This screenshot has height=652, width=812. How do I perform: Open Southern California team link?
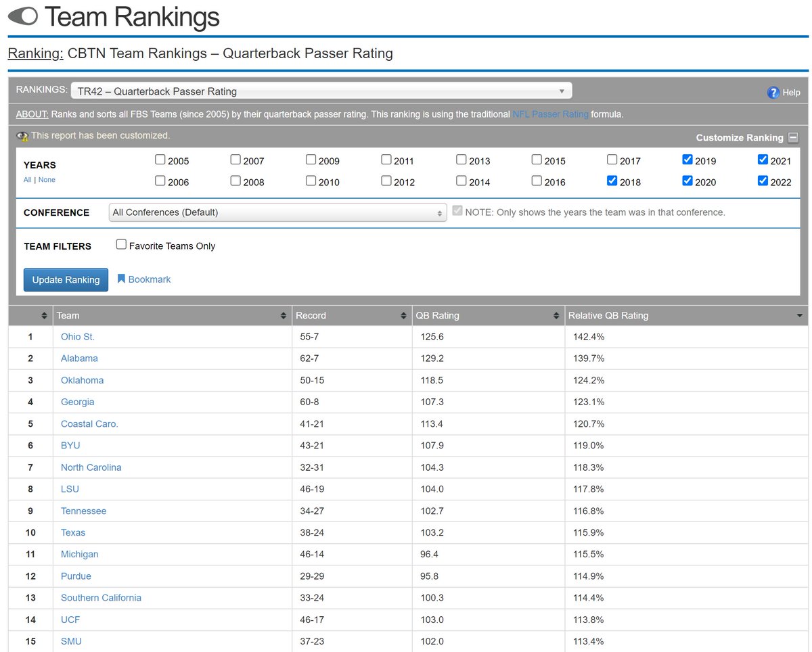[101, 597]
